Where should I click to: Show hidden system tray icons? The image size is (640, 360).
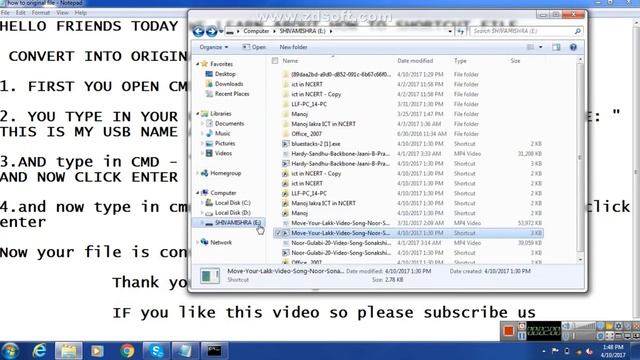[x=544, y=351]
